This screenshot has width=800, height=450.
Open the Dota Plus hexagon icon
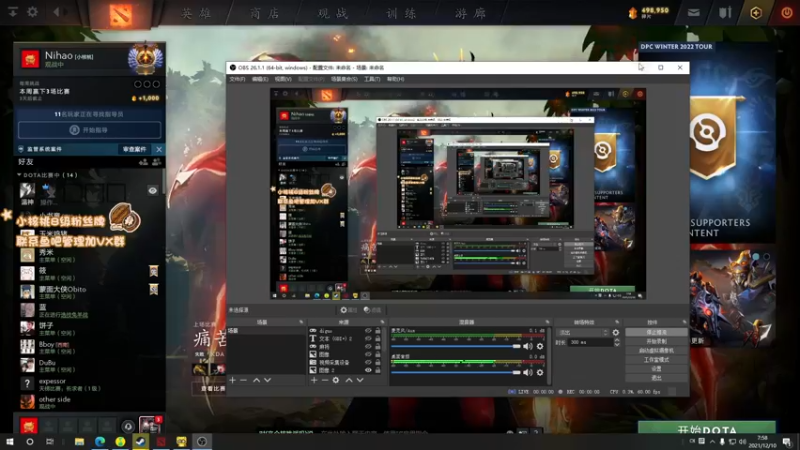pyautogui.click(x=756, y=13)
